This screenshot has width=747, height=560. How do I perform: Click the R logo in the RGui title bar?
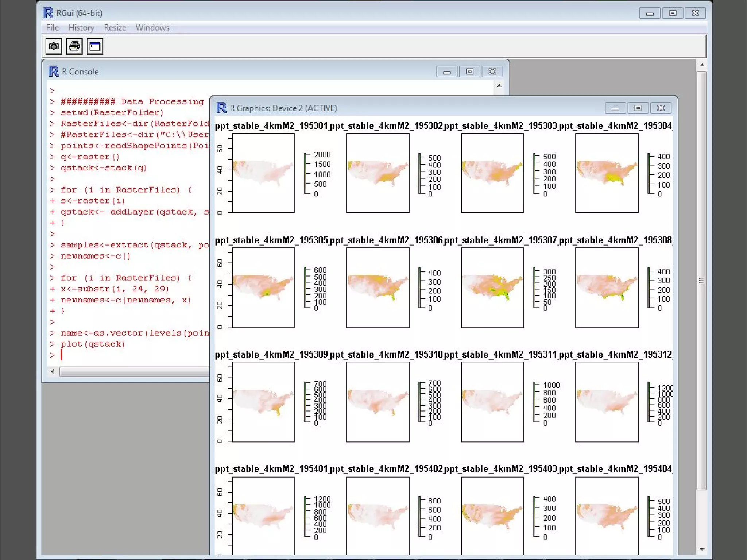[48, 13]
